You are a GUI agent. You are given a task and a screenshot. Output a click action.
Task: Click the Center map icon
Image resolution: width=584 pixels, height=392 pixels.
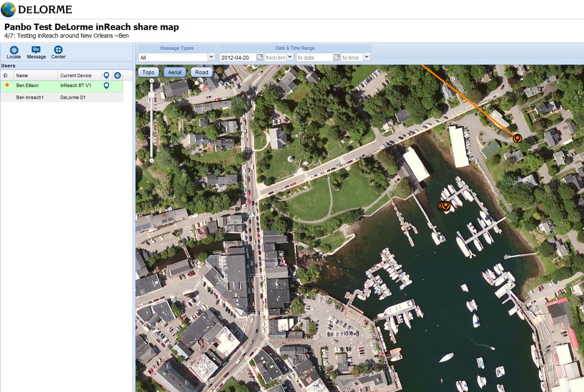pos(58,50)
